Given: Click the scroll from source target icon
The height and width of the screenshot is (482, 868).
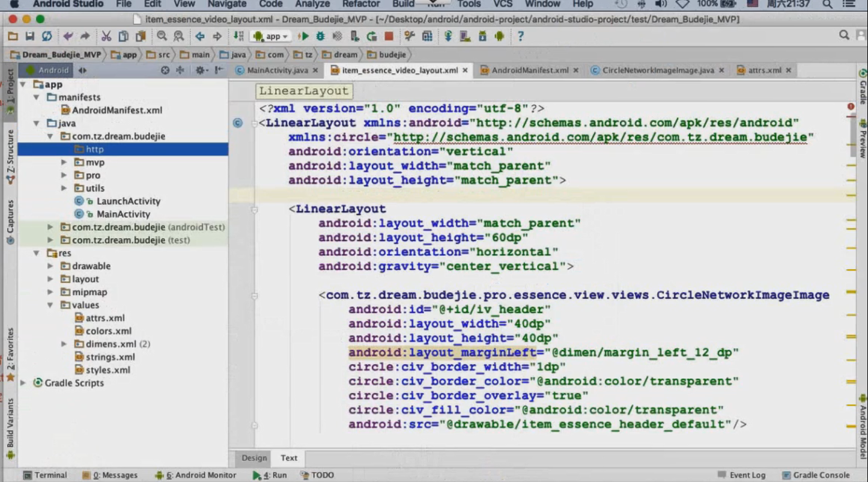Looking at the screenshot, I should pos(165,70).
